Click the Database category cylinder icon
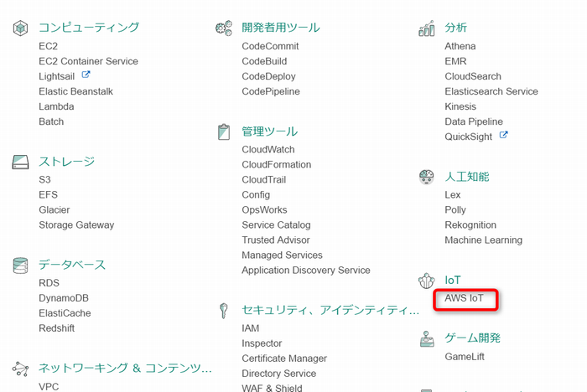Image resolution: width=587 pixels, height=392 pixels. [x=20, y=266]
